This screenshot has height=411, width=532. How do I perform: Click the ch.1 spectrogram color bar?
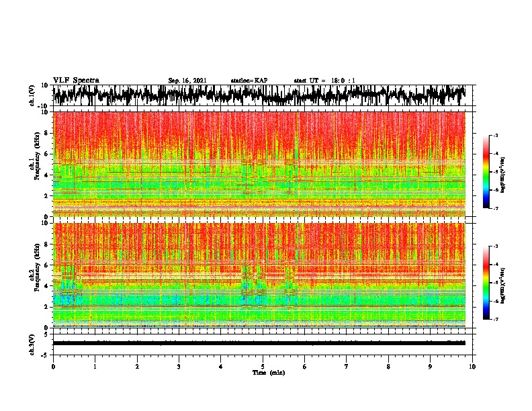coord(486,172)
